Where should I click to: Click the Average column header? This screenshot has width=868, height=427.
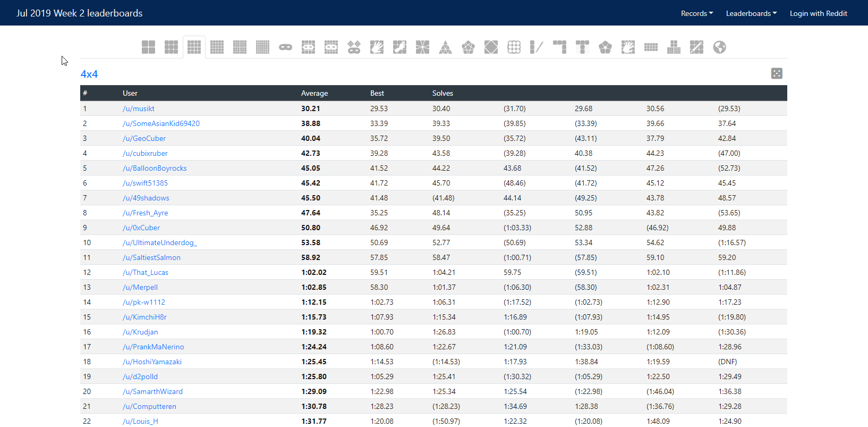pos(314,93)
